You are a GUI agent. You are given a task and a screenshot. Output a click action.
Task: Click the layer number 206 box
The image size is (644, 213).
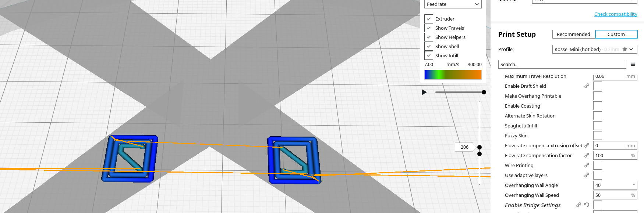pos(464,147)
